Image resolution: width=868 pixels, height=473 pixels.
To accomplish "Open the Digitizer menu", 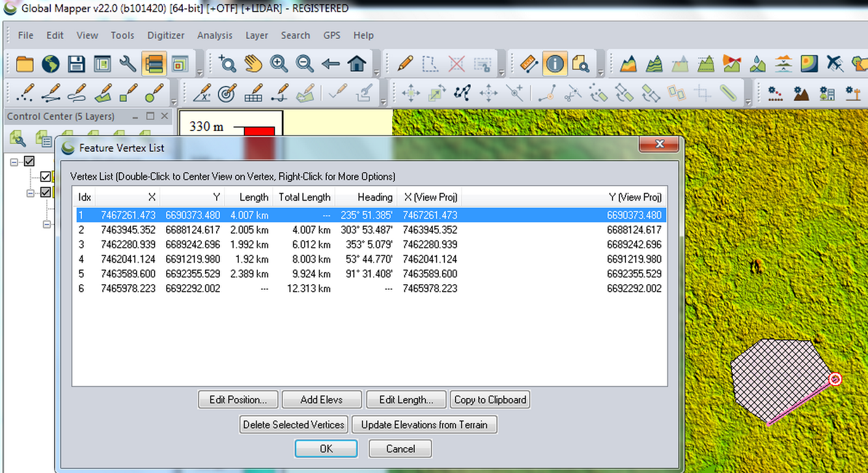I will coord(166,35).
